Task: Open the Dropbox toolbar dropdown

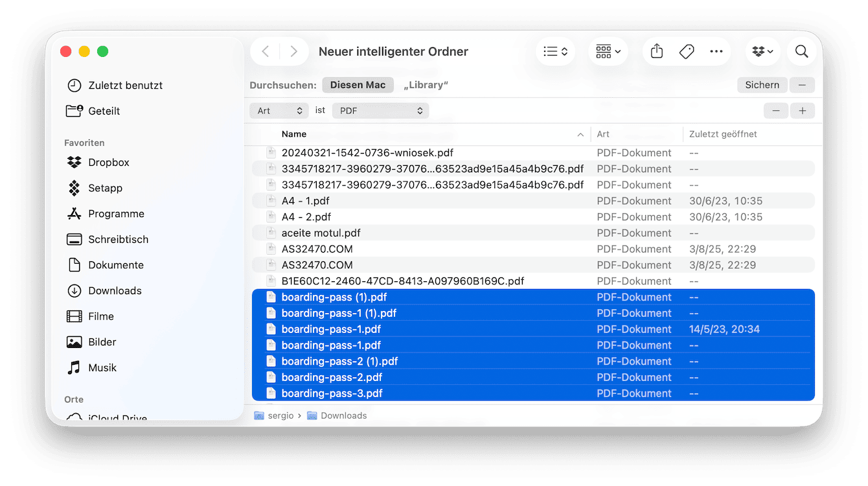Action: pyautogui.click(x=763, y=52)
